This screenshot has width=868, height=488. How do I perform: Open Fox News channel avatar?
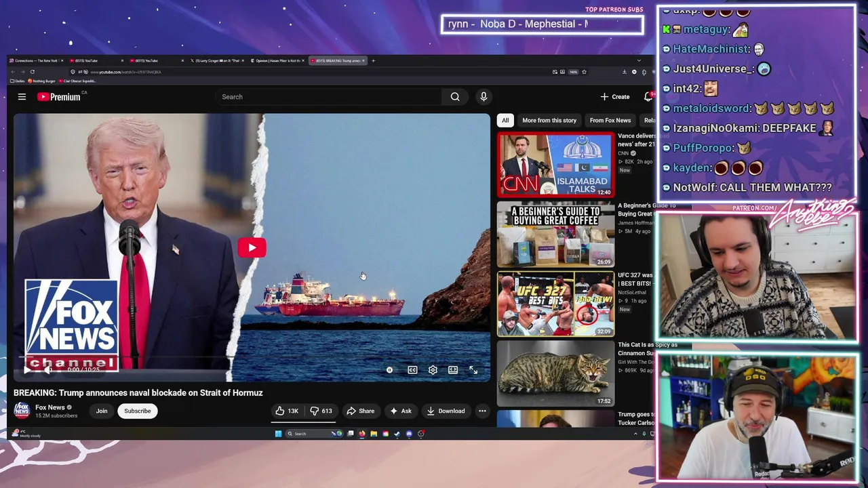pyautogui.click(x=22, y=411)
